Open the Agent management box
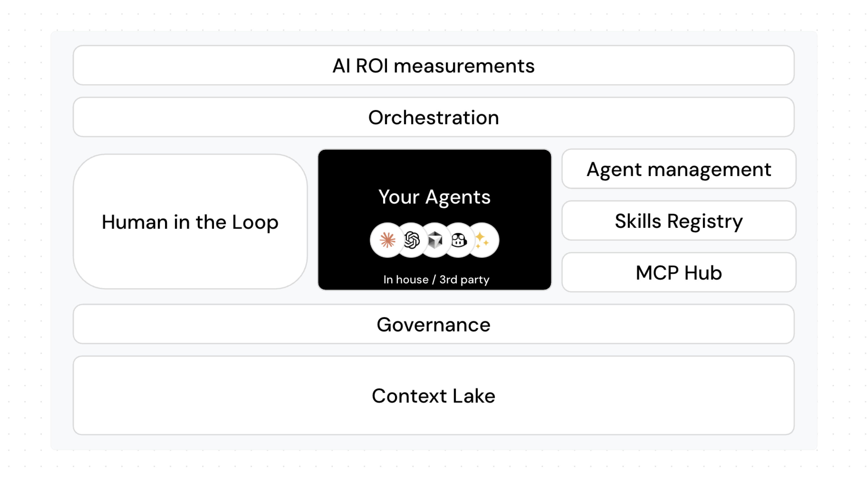The height and width of the screenshot is (481, 868). click(679, 169)
